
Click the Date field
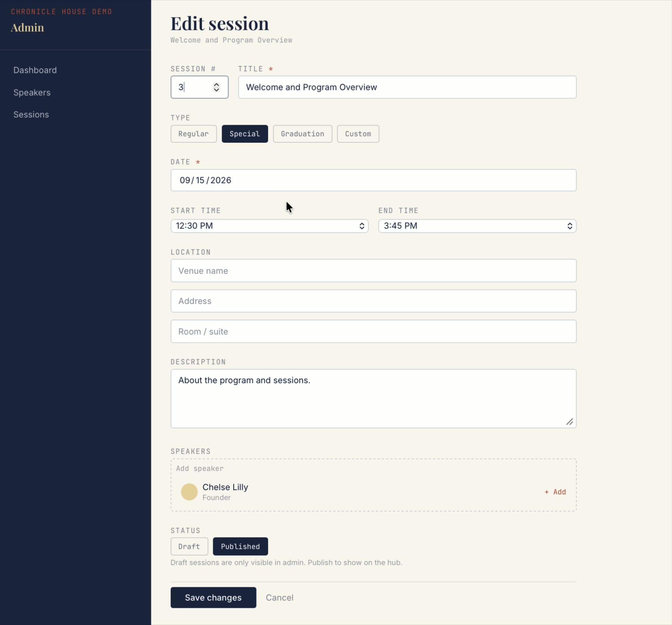coord(373,180)
